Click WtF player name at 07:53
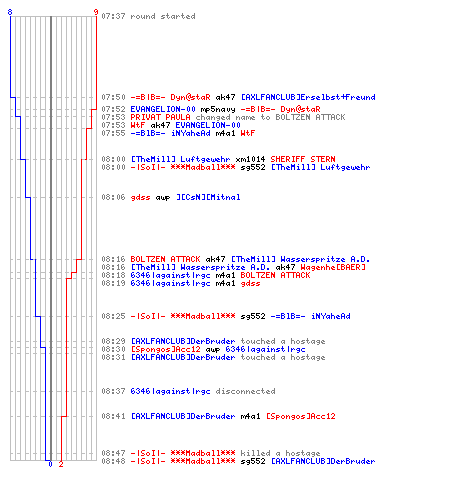The width and height of the screenshot is (450, 500). click(138, 125)
